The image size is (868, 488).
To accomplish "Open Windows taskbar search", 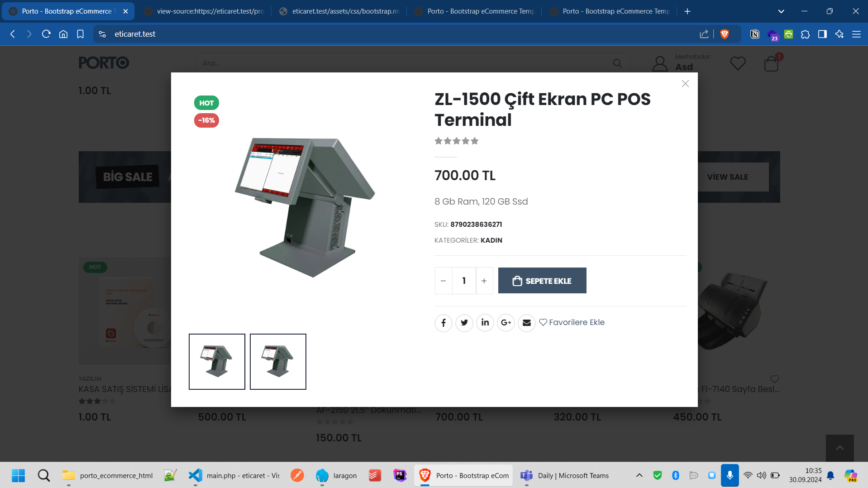I will click(44, 475).
